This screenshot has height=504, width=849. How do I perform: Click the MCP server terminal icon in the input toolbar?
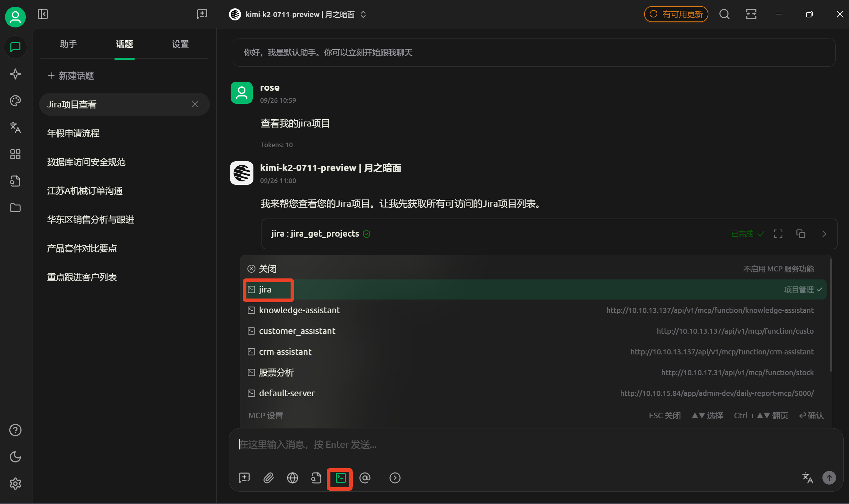(x=340, y=478)
